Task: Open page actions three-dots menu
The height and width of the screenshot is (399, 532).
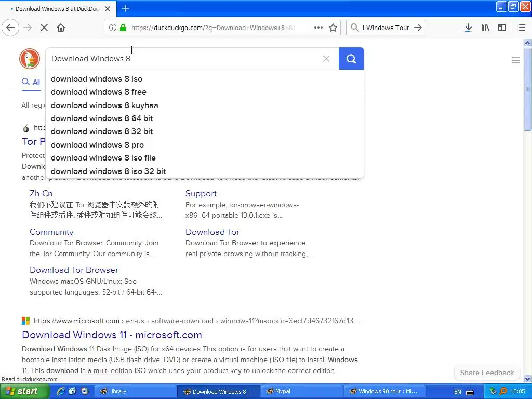Action: 318,28
